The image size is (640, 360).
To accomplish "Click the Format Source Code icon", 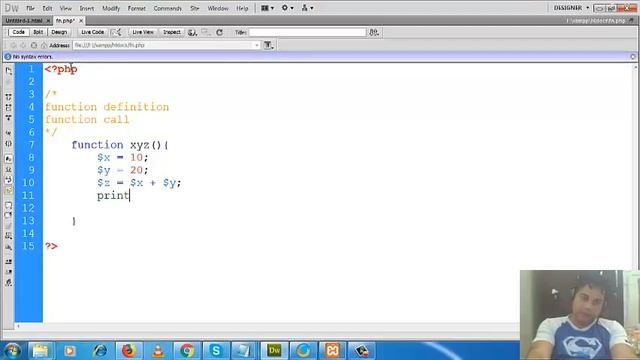I will [9, 282].
